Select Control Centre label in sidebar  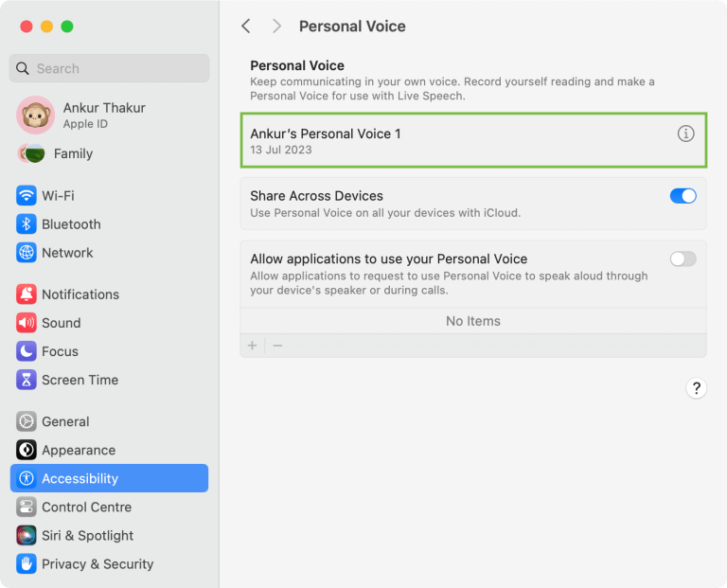[87, 507]
